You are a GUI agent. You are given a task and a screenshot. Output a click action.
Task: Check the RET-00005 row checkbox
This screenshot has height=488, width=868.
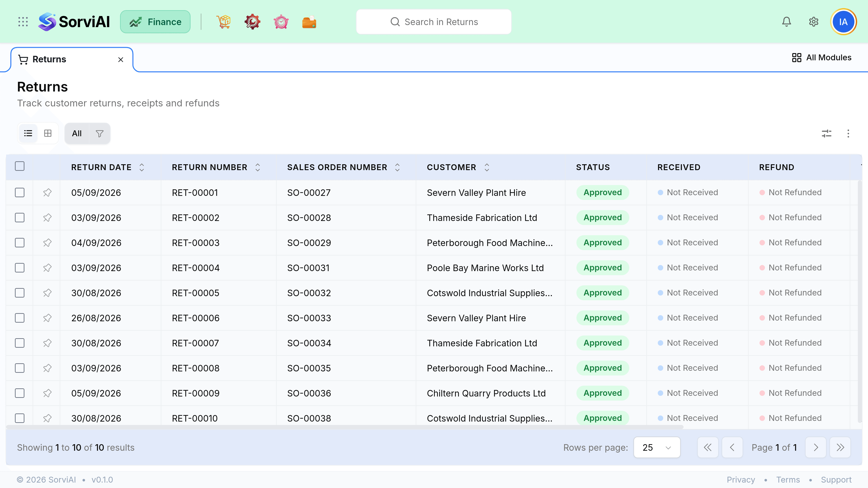tap(20, 293)
